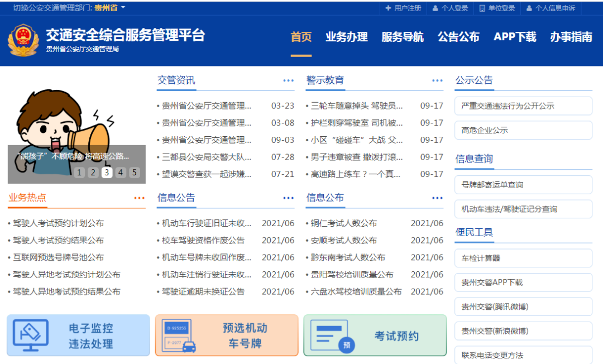The image size is (603, 364).
Task: Click the police emblem logo
Action: (23, 40)
